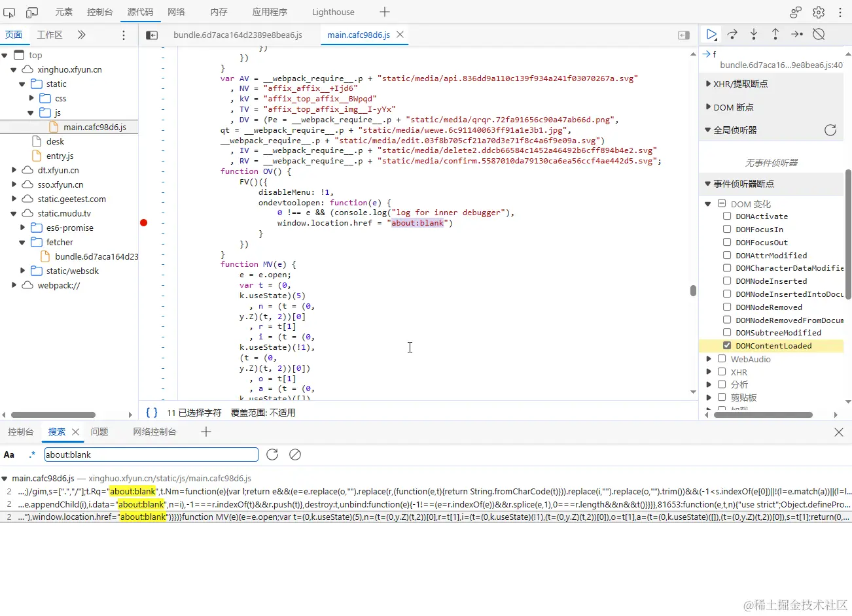
Task: Open the 网络 panel tab
Action: [x=176, y=12]
